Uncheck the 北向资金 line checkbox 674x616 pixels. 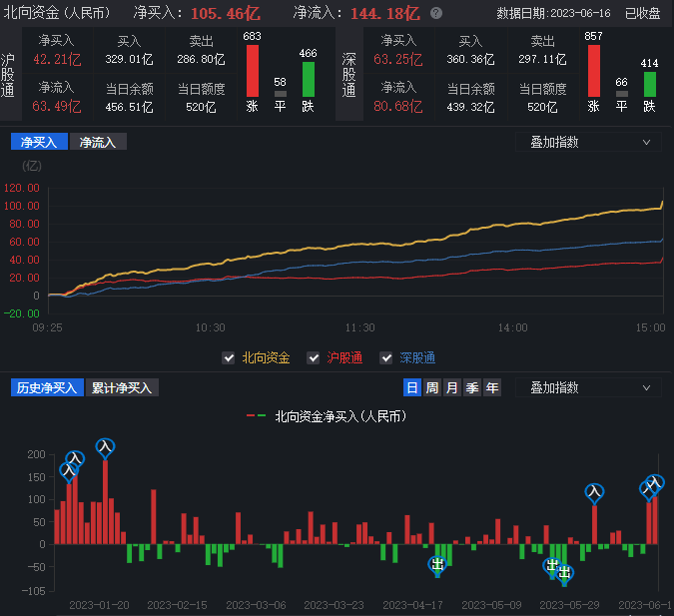(231, 357)
